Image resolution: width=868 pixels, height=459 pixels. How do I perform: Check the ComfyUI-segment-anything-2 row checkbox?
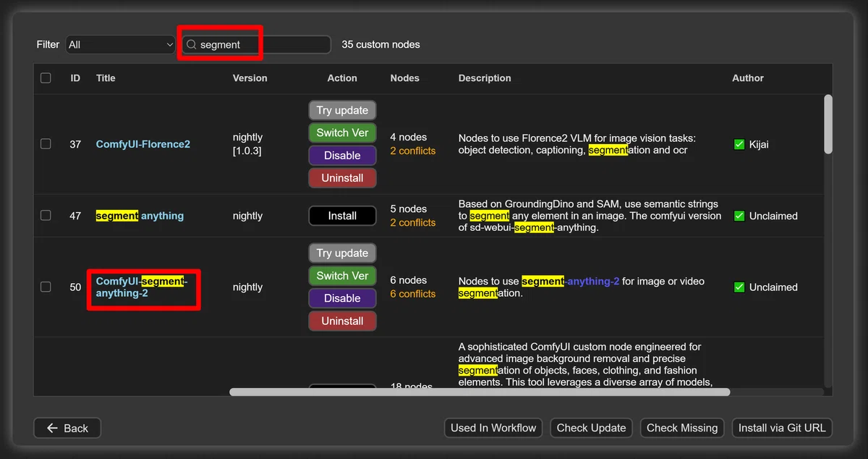[46, 287]
